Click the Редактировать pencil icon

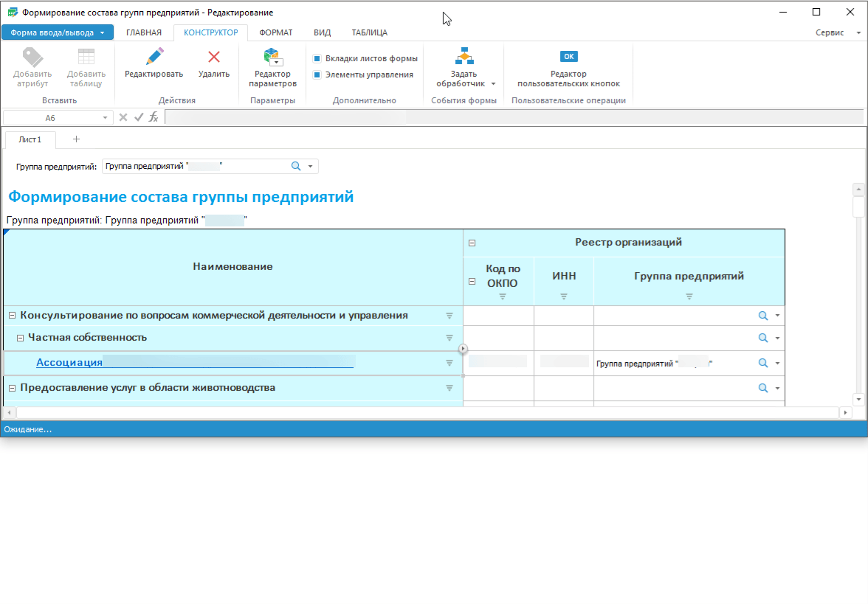pyautogui.click(x=154, y=58)
